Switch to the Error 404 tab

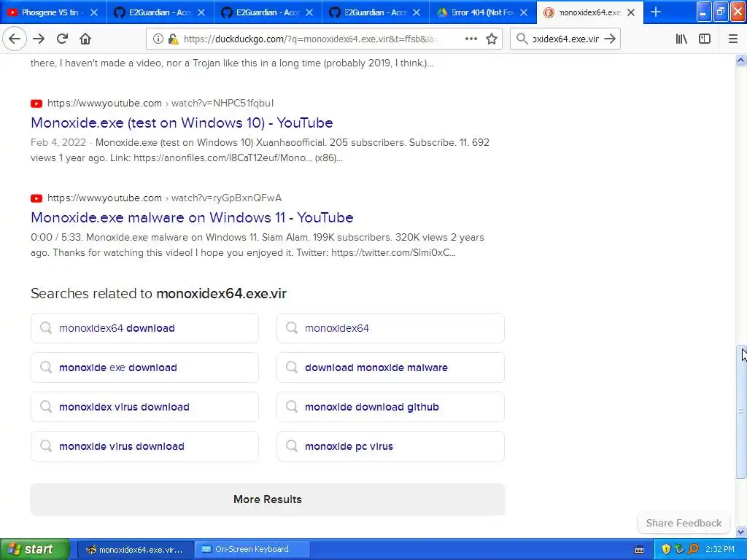[x=483, y=12]
